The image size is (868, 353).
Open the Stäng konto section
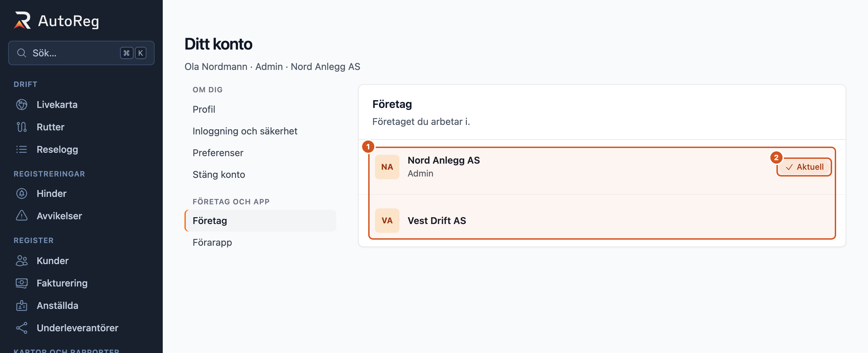(x=260, y=174)
